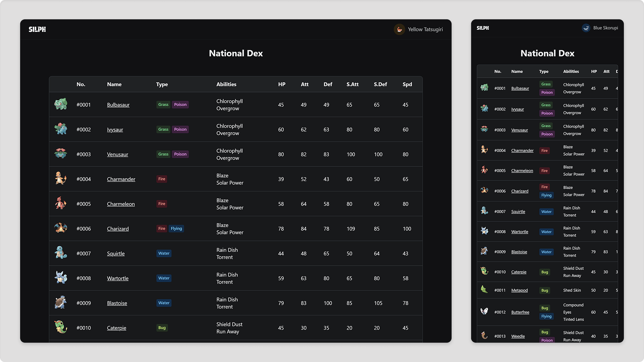This screenshot has height=362, width=644.
Task: Click 'Shed Skin' ability in mobile table
Action: point(572,290)
